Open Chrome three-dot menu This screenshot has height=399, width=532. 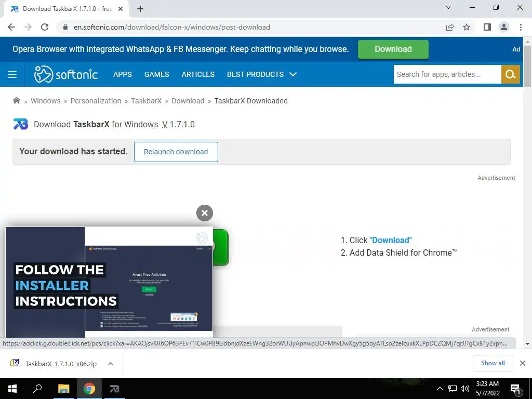tap(521, 27)
